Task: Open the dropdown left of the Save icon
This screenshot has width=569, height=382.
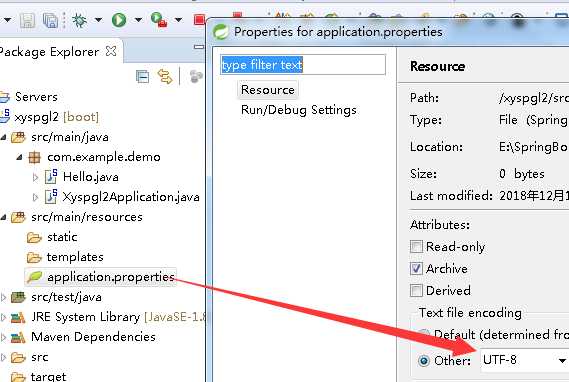Action: coord(7,20)
